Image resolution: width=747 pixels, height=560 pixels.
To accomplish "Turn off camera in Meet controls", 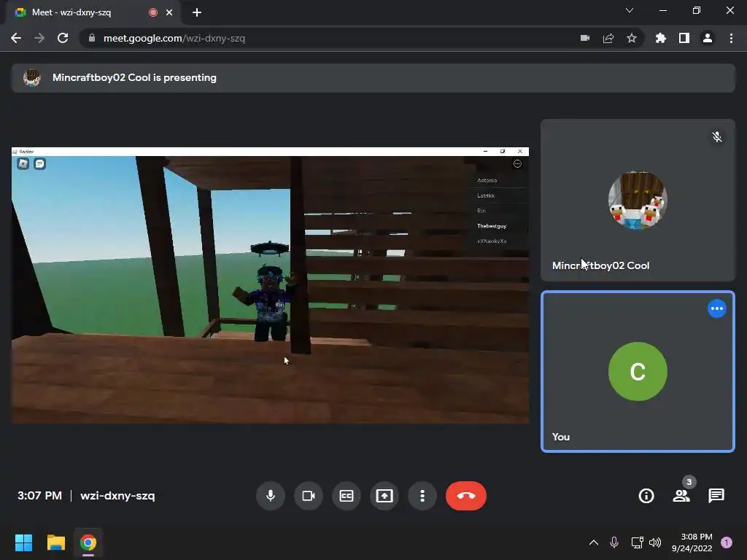I will [309, 496].
